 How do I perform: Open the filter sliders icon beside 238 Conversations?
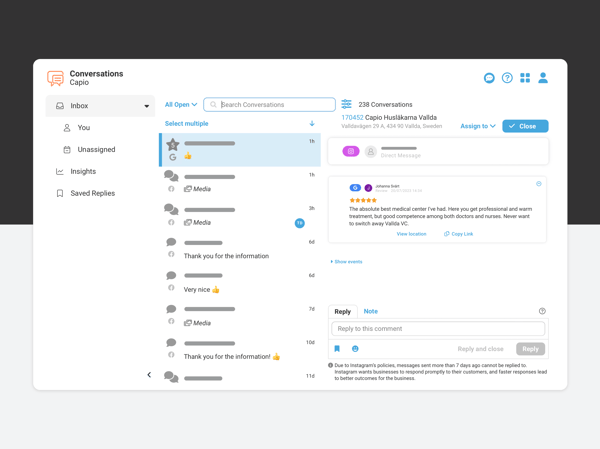click(x=346, y=104)
